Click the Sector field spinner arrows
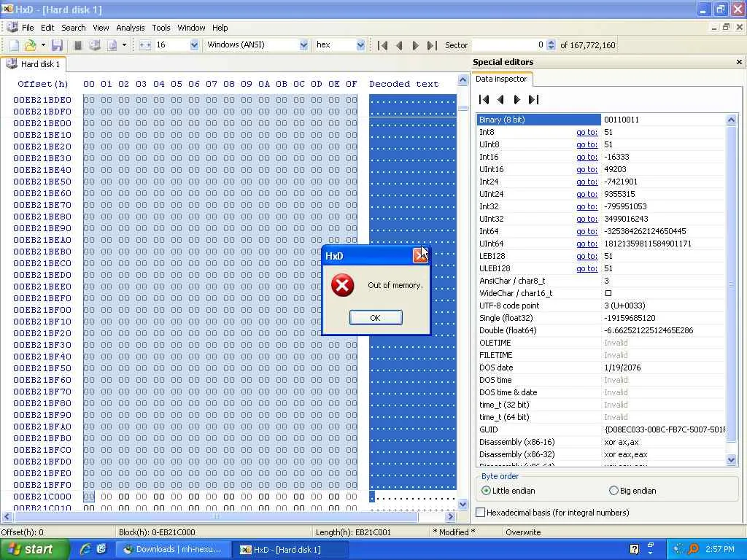 pyautogui.click(x=551, y=45)
